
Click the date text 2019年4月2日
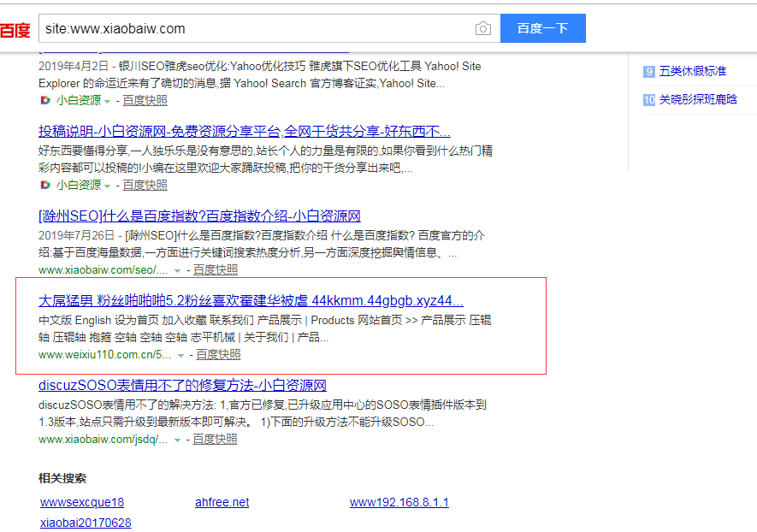pyautogui.click(x=74, y=66)
